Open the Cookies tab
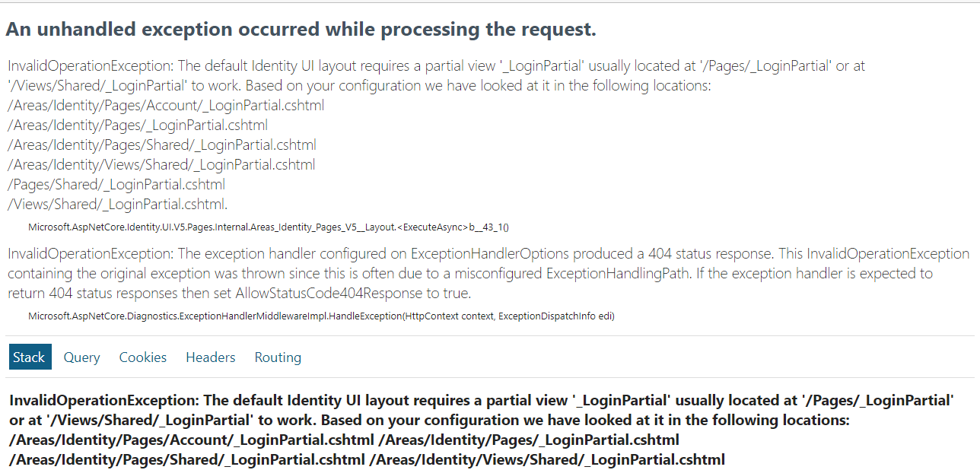The image size is (980, 470). (142, 357)
